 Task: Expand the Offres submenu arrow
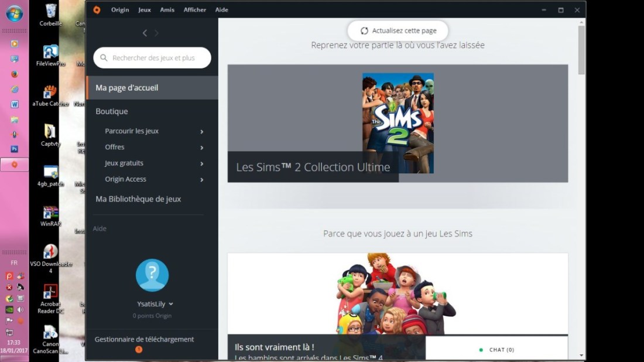click(201, 148)
